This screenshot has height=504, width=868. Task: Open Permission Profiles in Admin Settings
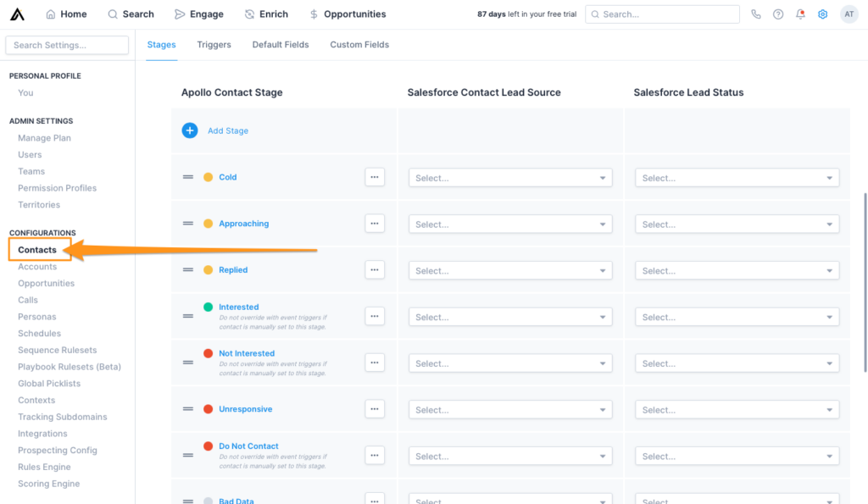(57, 188)
